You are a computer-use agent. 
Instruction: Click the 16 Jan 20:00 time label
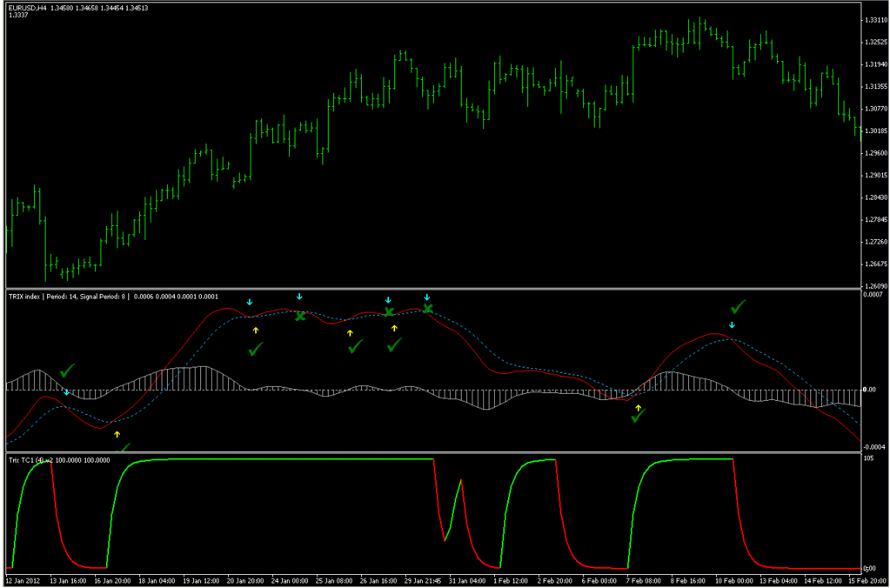[110, 581]
